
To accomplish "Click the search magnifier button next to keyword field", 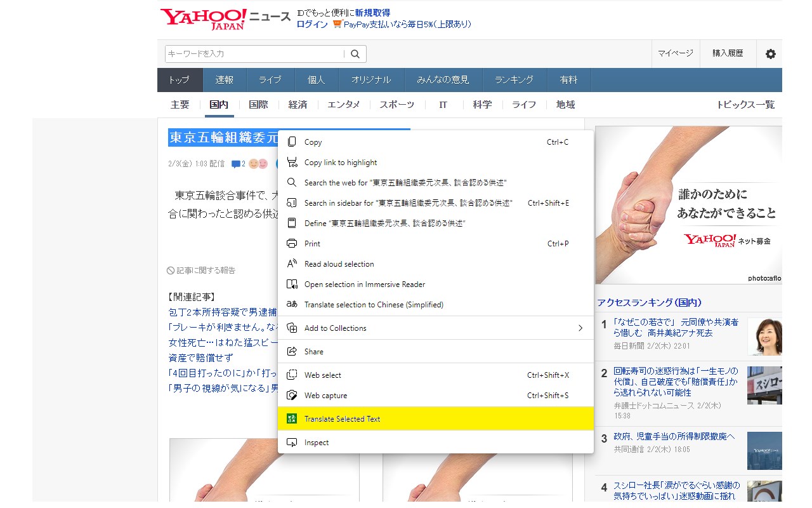I will (x=355, y=54).
